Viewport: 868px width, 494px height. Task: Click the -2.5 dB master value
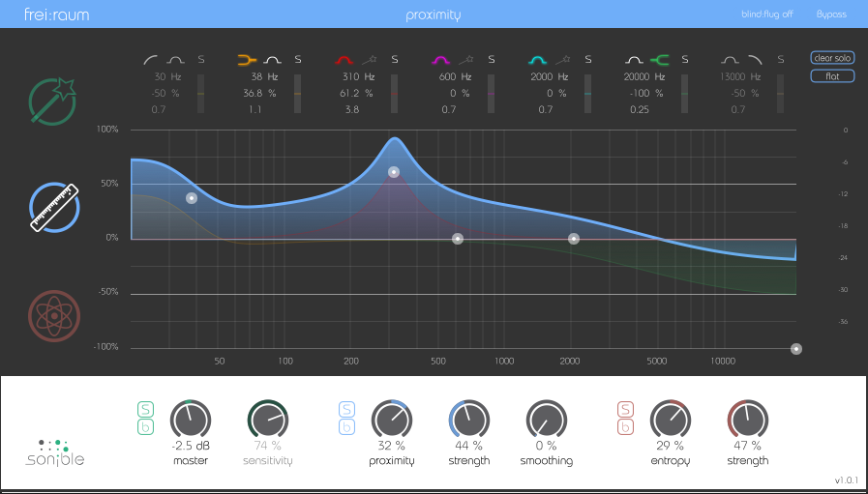pos(191,446)
